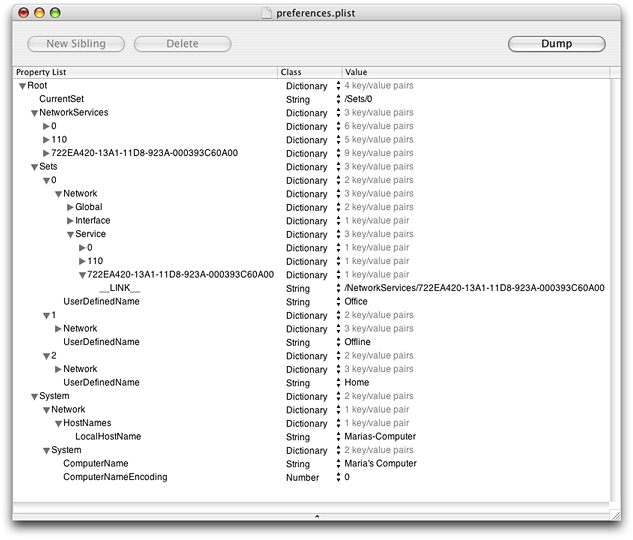Expand the Interface dictionary node
The width and height of the screenshot is (633, 540).
[x=70, y=221]
